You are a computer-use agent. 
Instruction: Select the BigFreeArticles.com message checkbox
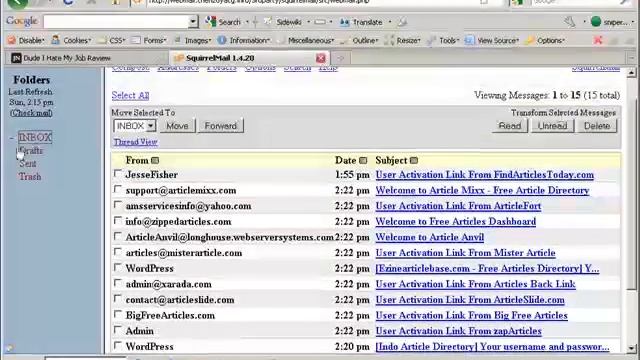(118, 314)
